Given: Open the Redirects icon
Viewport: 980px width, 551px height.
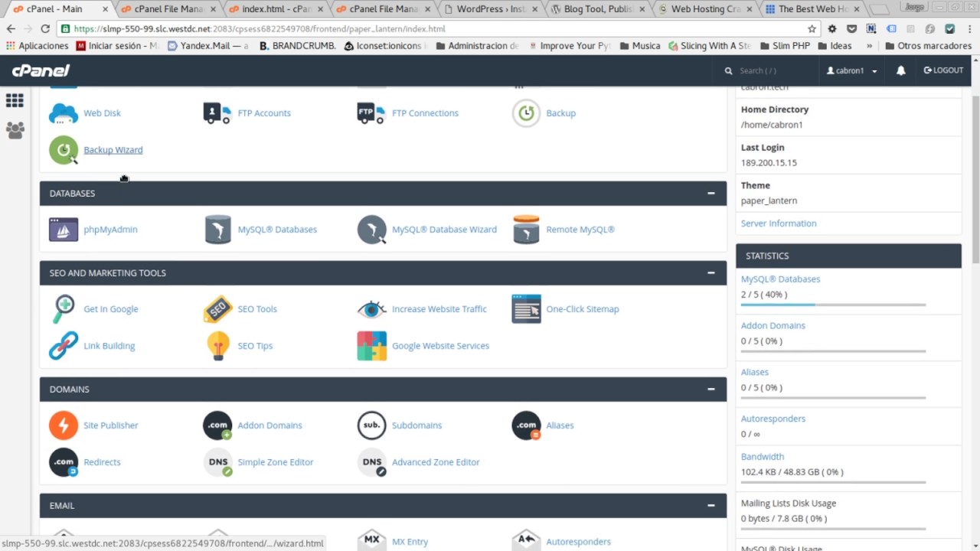Looking at the screenshot, I should tap(64, 462).
